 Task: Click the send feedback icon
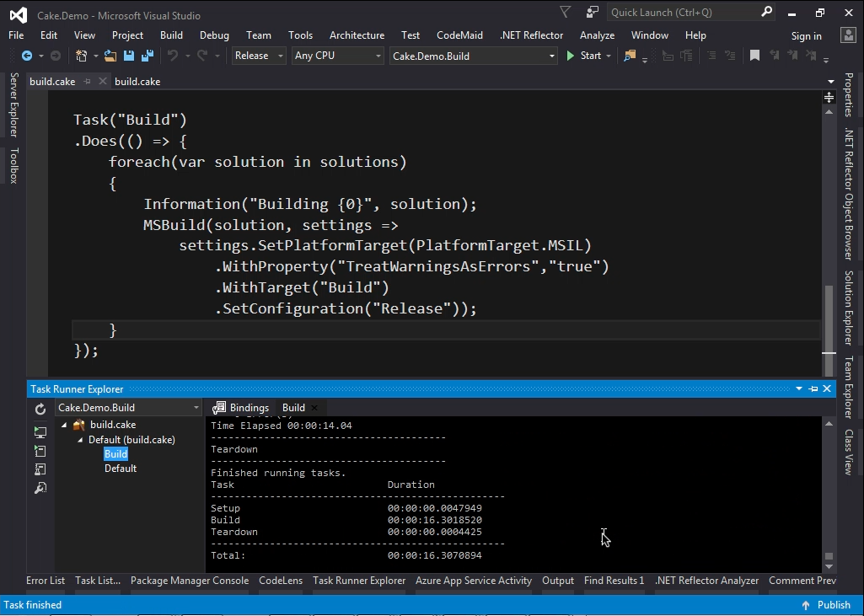coord(593,12)
